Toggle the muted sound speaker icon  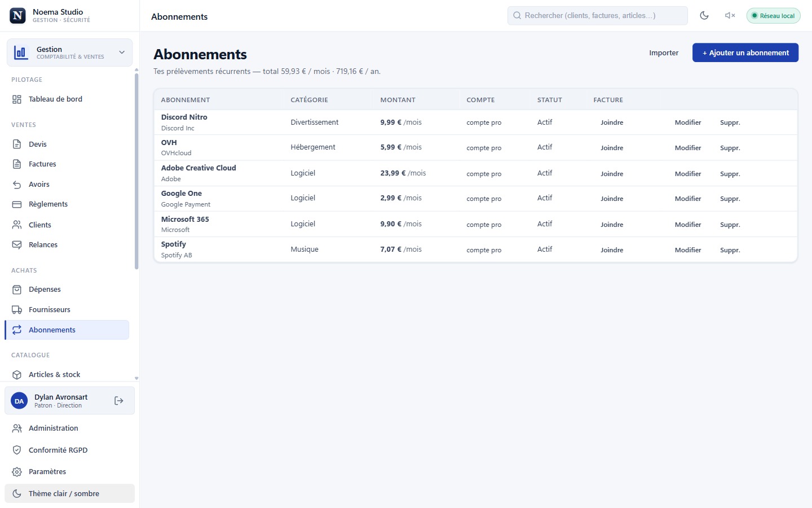730,16
